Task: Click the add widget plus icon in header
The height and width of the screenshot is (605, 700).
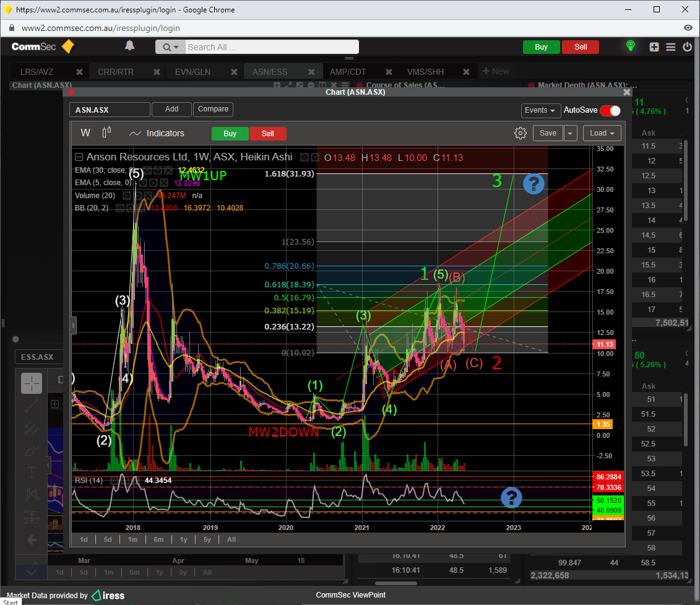Action: click(654, 47)
